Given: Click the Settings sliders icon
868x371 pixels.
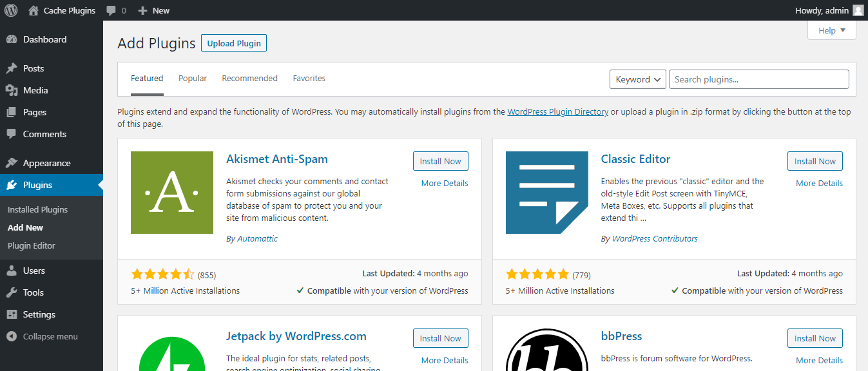Looking at the screenshot, I should (12, 314).
